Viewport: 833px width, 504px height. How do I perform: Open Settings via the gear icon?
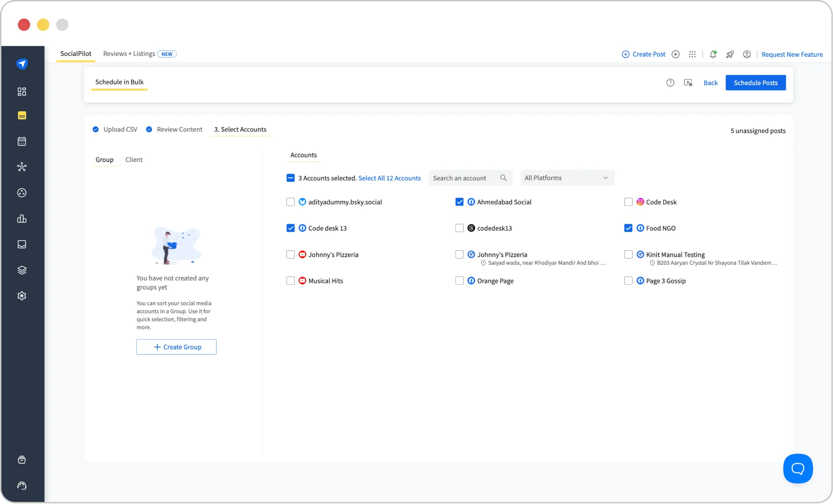tap(22, 295)
